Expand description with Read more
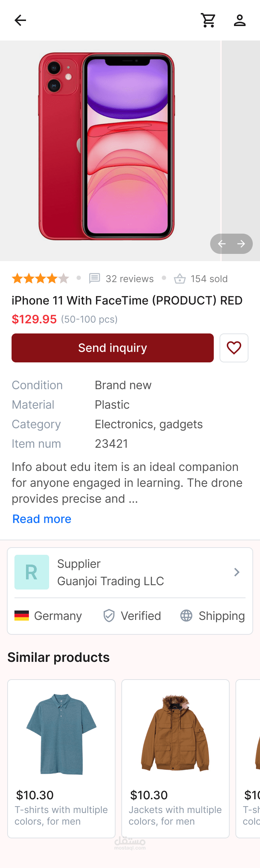The height and width of the screenshot is (868, 260). click(x=42, y=519)
